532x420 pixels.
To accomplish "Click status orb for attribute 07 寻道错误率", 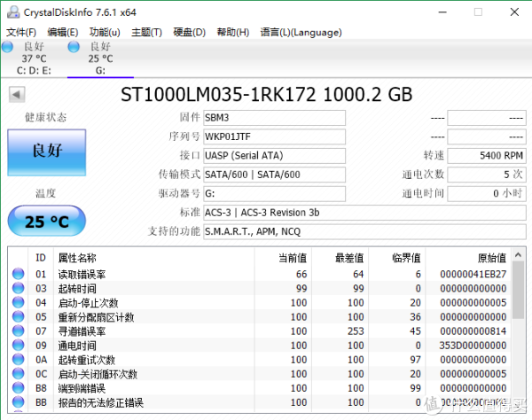I will [19, 331].
